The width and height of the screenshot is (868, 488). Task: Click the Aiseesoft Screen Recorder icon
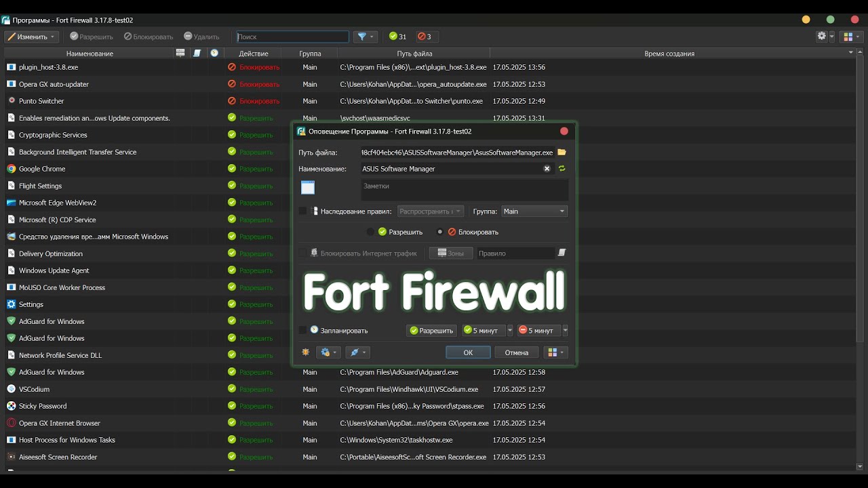pos(11,457)
